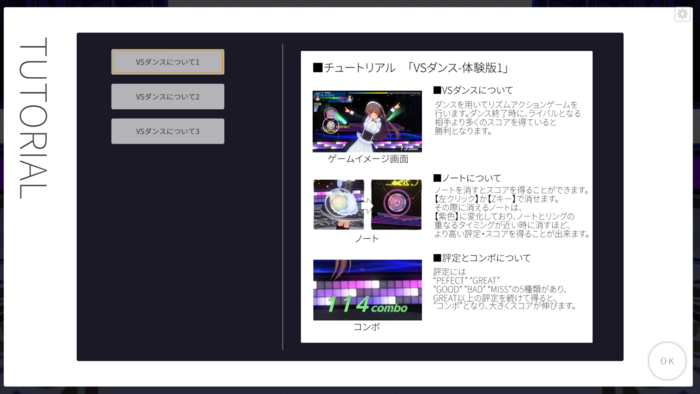Screen dimensions: 700x394
Task: Click the コンボ caption under the image
Action: [367, 327]
